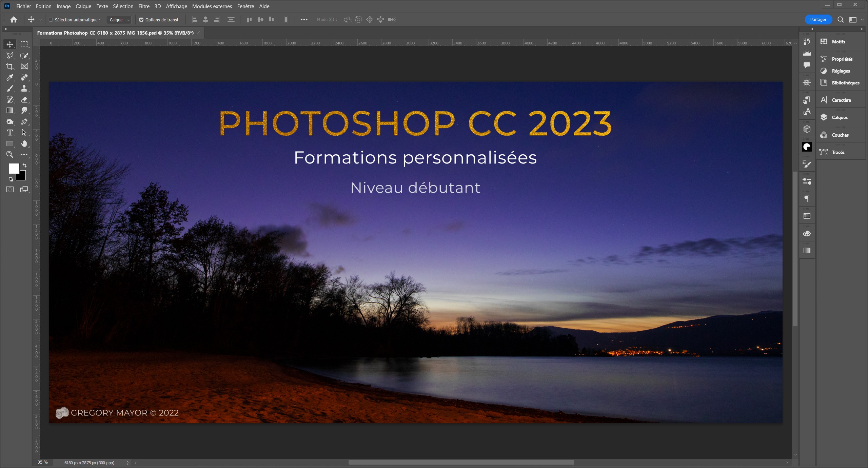Open options bar three-dots align menu
Screen dimensions: 868x468
(x=304, y=20)
